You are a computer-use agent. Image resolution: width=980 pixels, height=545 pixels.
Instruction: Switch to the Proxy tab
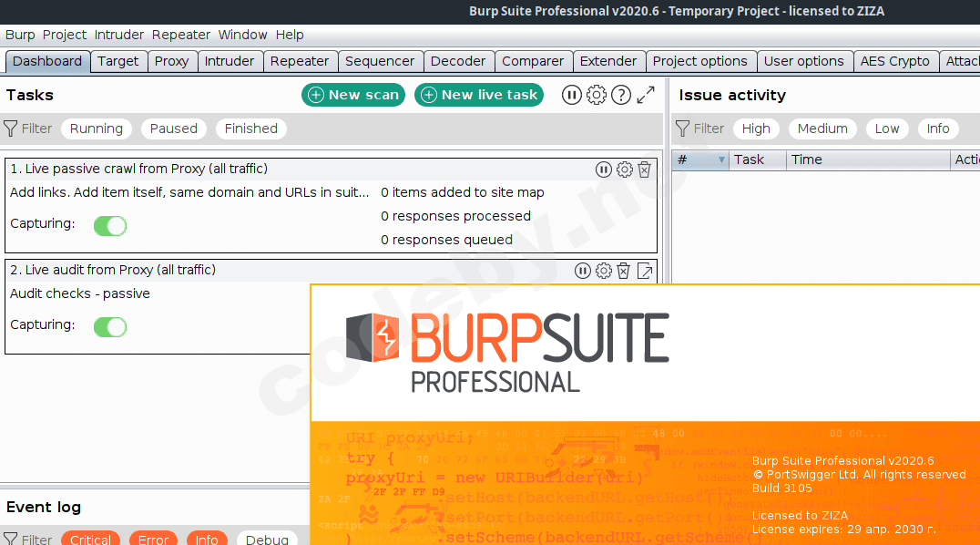[x=171, y=61]
